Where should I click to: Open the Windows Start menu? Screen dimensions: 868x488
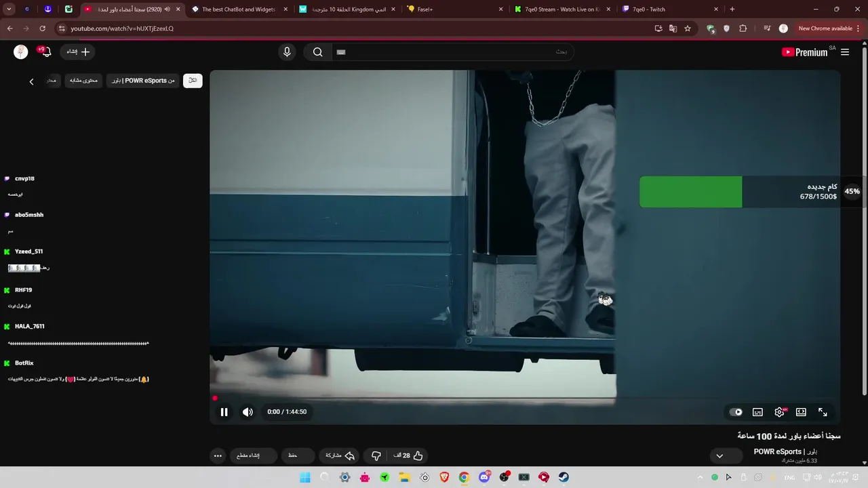305,477
